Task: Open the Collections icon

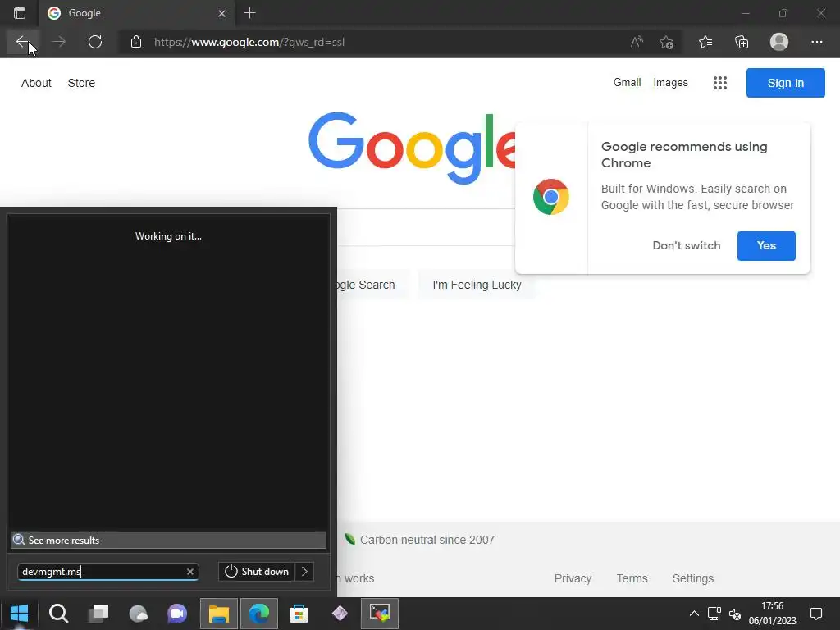Action: pos(742,42)
